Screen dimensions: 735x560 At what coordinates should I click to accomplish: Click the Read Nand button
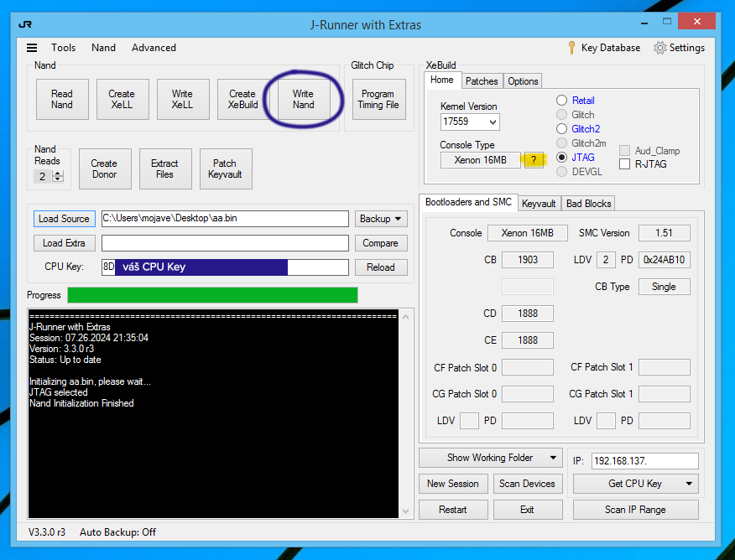[x=62, y=99]
